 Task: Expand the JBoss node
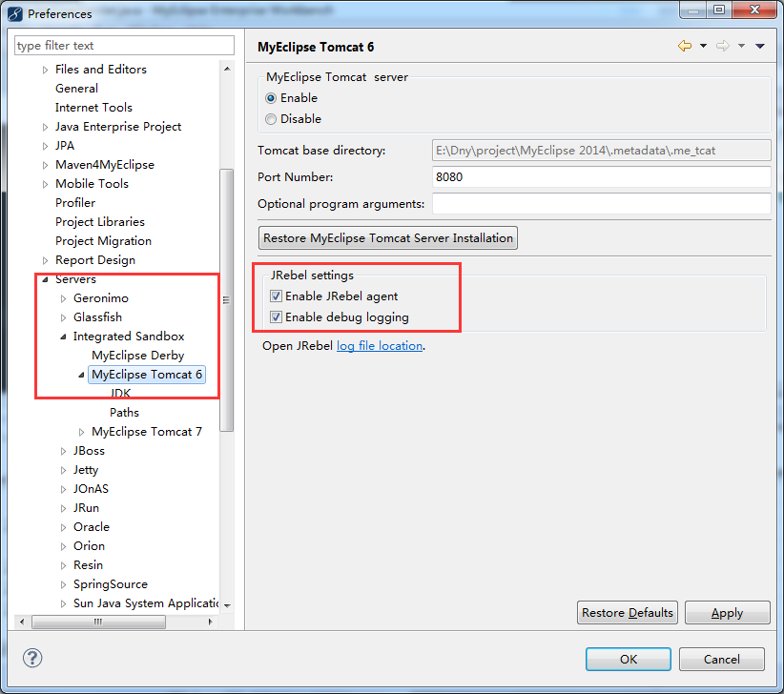[x=63, y=451]
